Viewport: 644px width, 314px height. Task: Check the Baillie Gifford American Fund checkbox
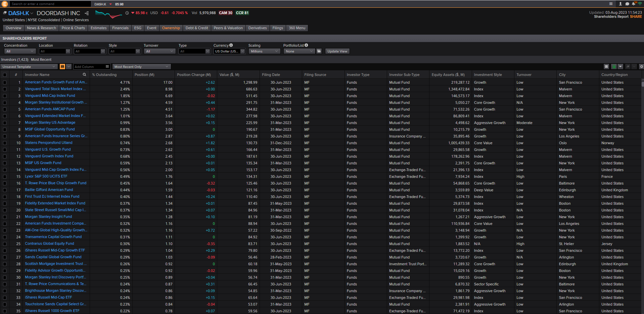[x=5, y=190]
